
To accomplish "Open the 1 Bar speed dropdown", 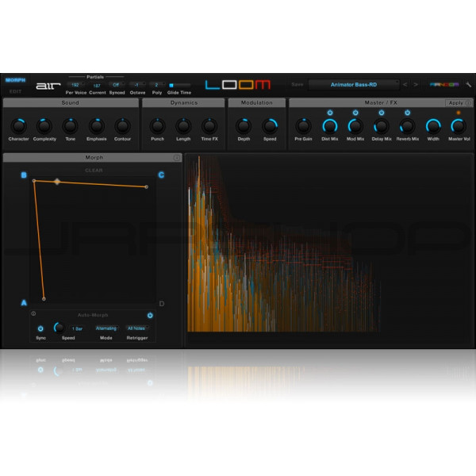I will click(77, 328).
